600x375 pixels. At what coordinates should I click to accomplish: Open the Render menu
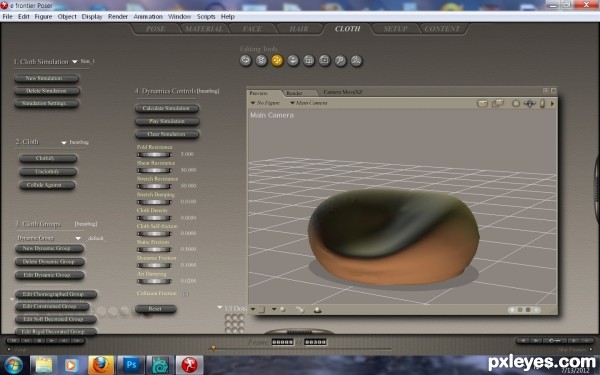tap(118, 16)
